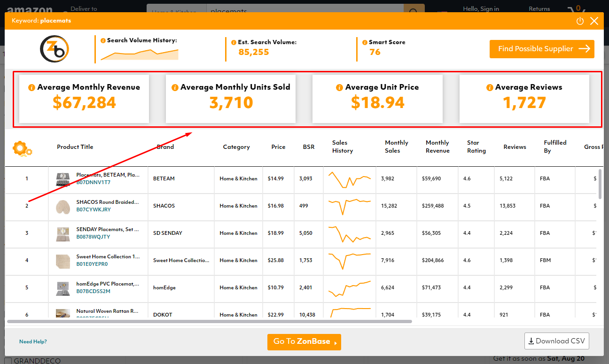Tick the GRANDDECO checkbox on Amazon page
The height and width of the screenshot is (364, 609).
8,361
